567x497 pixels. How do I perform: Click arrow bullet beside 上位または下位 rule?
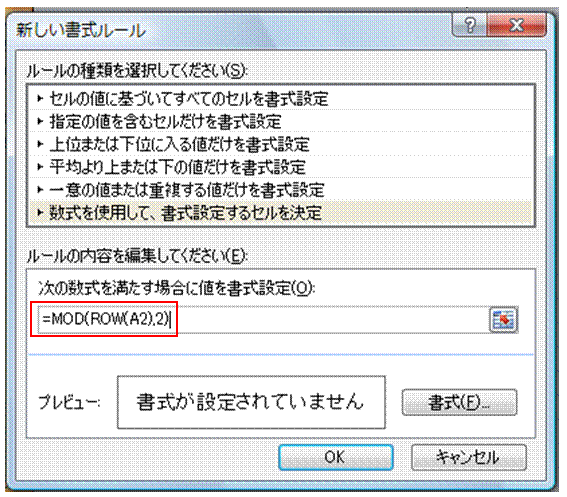[x=40, y=144]
